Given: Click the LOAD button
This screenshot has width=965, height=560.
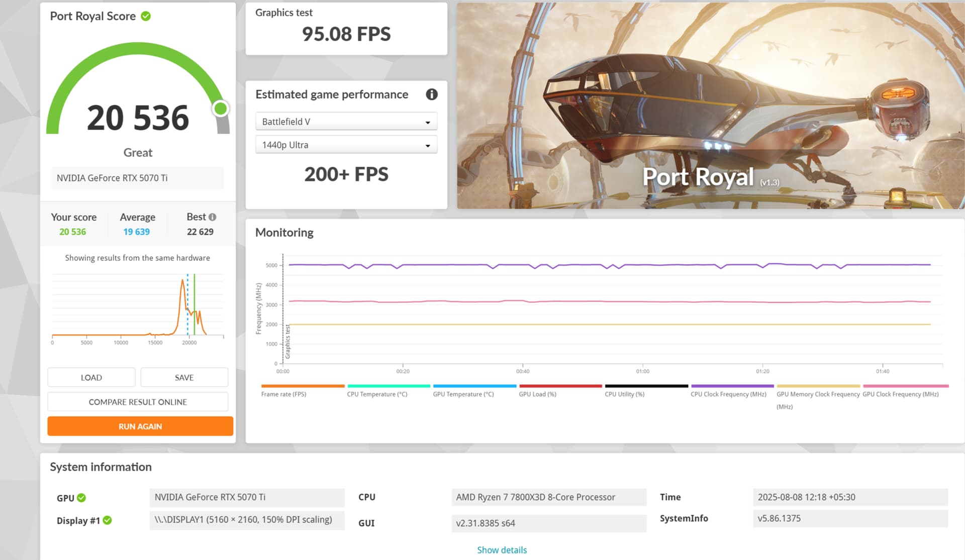Looking at the screenshot, I should [x=91, y=377].
